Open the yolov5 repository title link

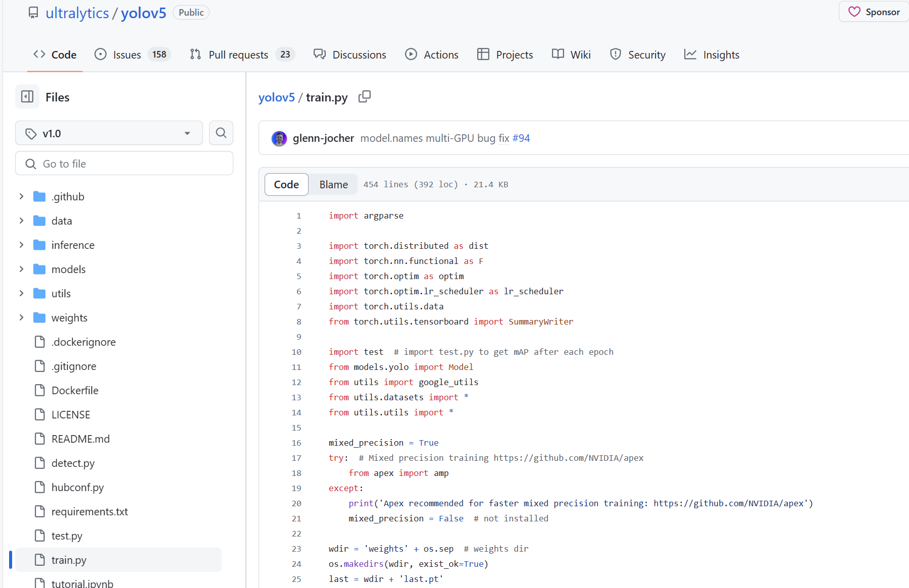click(x=143, y=13)
